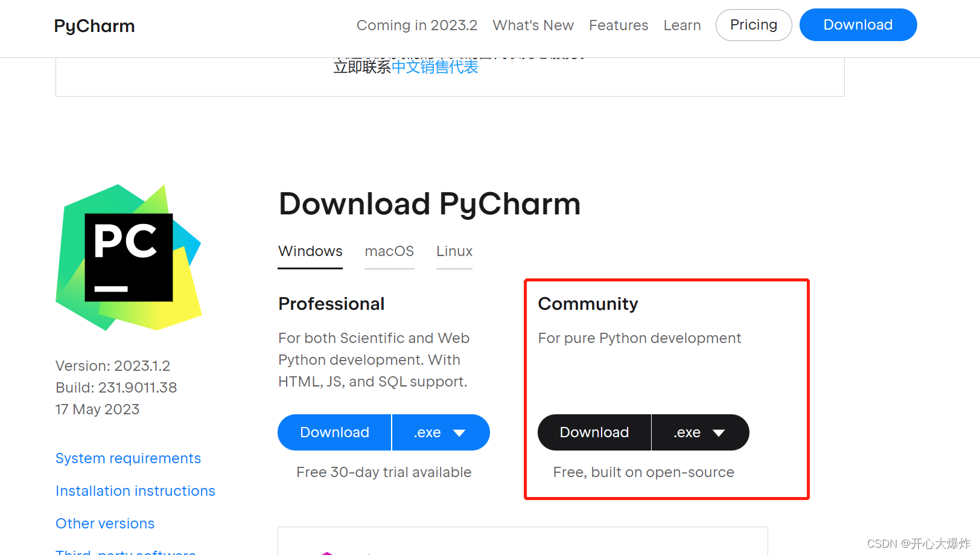Click the blue Download button in header

pos(857,25)
